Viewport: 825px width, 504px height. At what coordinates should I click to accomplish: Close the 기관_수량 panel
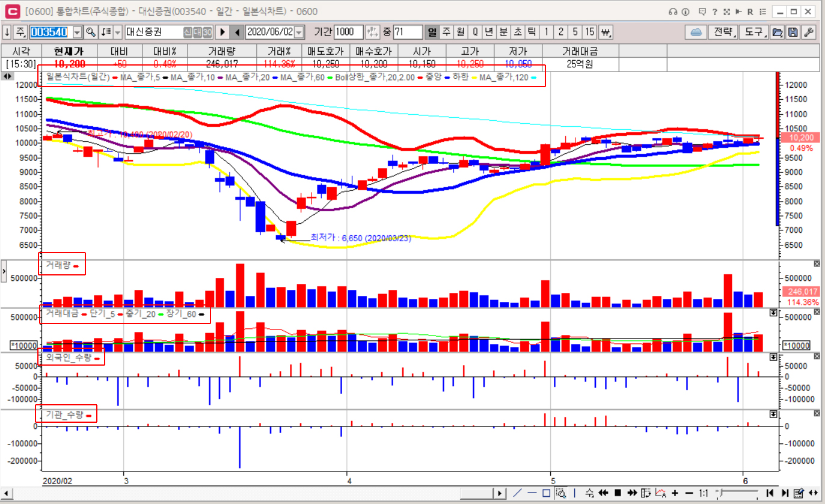(817, 414)
